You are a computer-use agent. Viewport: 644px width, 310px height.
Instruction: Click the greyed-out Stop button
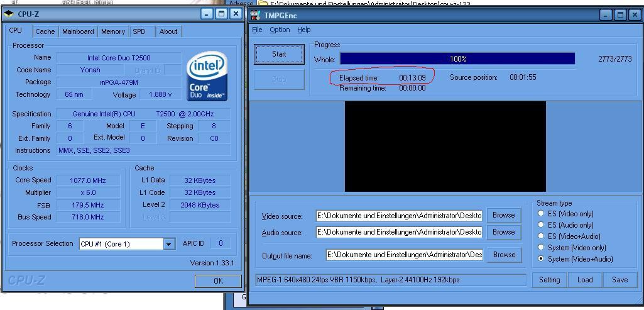point(280,79)
